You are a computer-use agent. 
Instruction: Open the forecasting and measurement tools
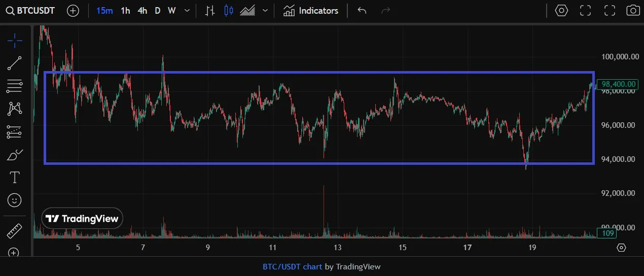tap(15, 132)
